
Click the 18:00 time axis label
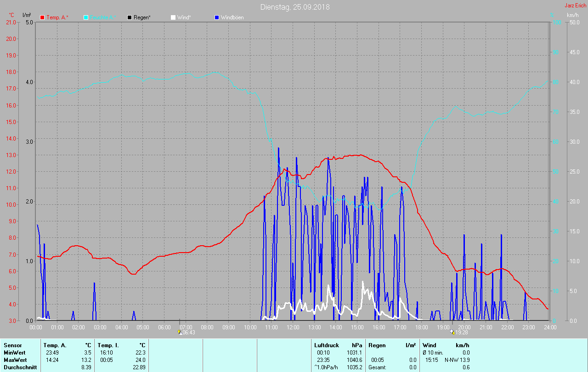coord(421,327)
